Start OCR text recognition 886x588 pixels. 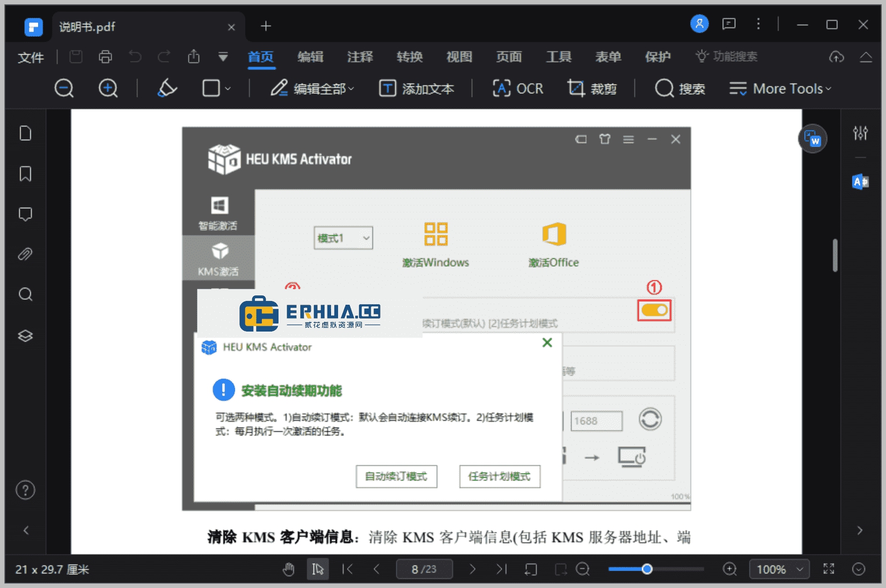point(517,89)
